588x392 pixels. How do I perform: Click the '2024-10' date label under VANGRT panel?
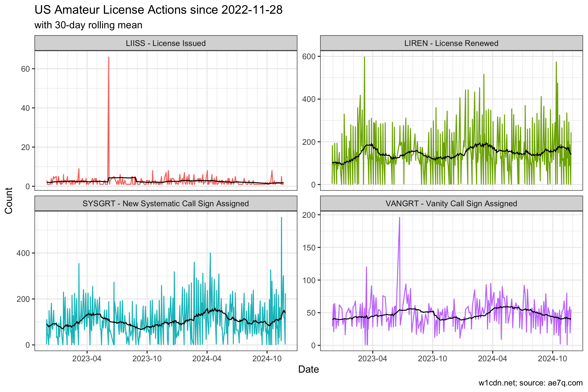click(x=553, y=358)
